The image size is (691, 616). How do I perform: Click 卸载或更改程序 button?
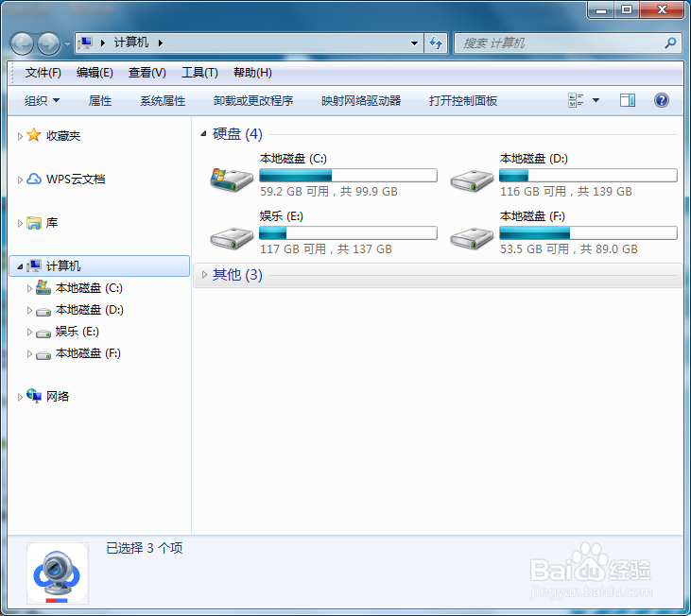point(253,101)
